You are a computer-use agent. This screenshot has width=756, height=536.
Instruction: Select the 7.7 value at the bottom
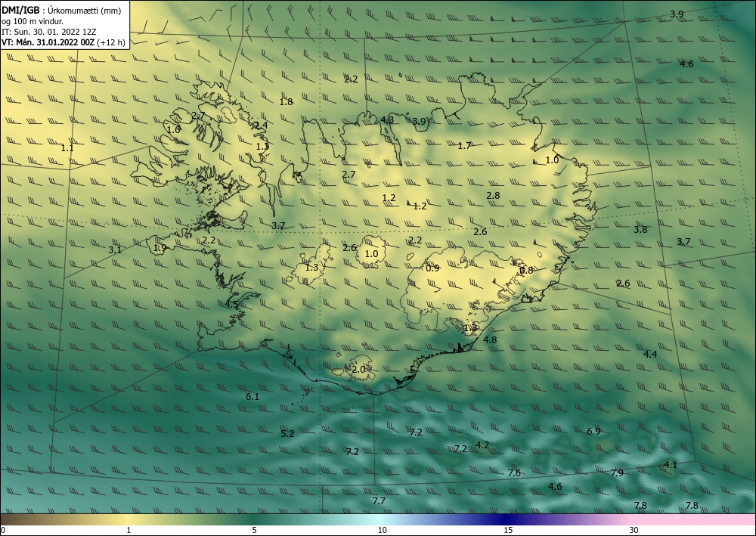pyautogui.click(x=379, y=501)
